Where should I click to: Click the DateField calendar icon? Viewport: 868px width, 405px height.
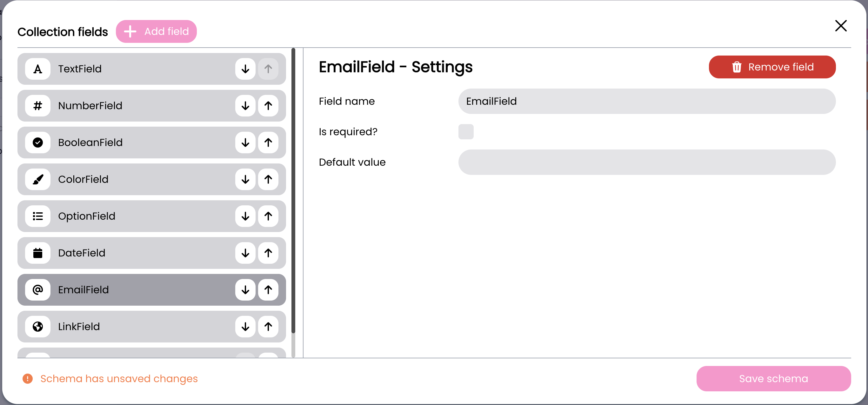38,253
